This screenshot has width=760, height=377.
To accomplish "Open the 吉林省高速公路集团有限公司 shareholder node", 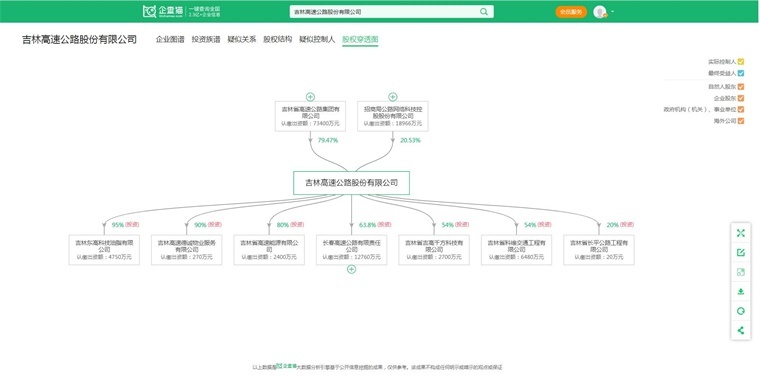I will [x=310, y=116].
